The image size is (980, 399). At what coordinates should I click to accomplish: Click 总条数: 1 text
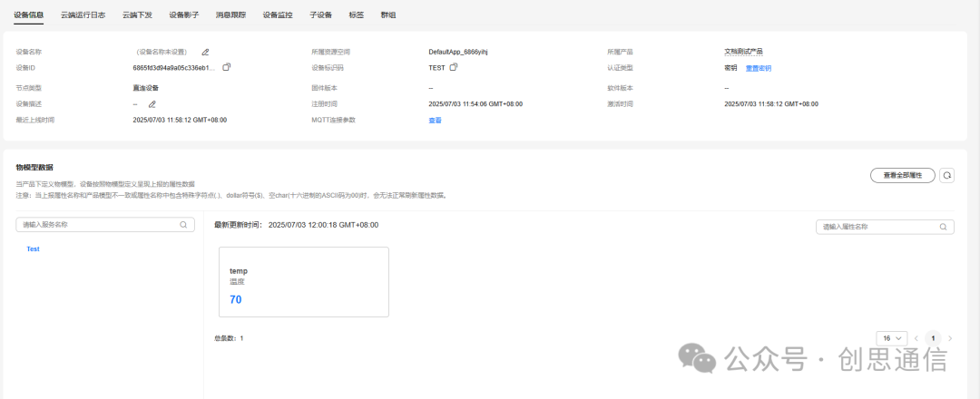229,338
